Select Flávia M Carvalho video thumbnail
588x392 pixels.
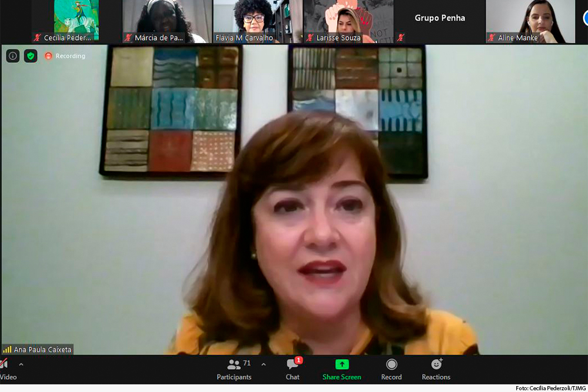(x=258, y=21)
